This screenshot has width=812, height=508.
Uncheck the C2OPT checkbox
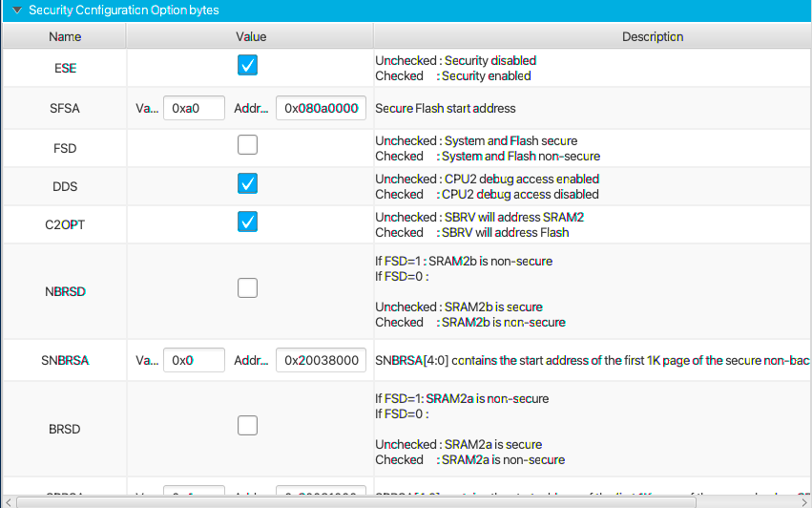(247, 222)
